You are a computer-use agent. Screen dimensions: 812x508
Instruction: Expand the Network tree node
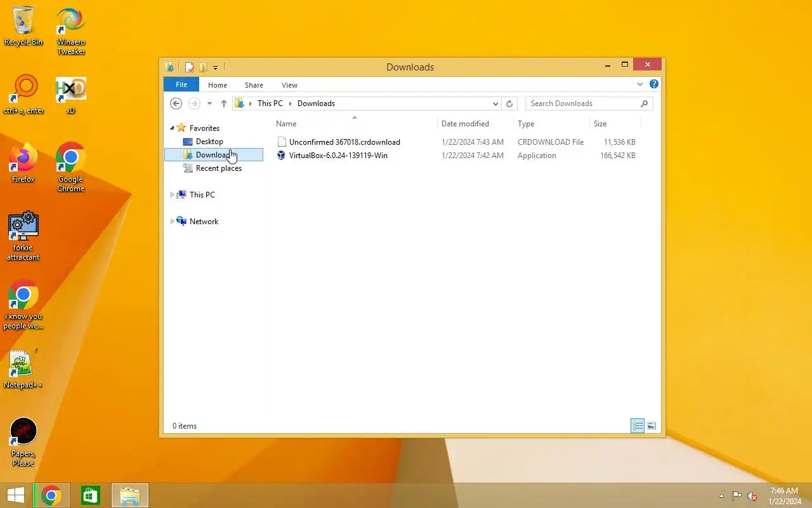click(172, 222)
